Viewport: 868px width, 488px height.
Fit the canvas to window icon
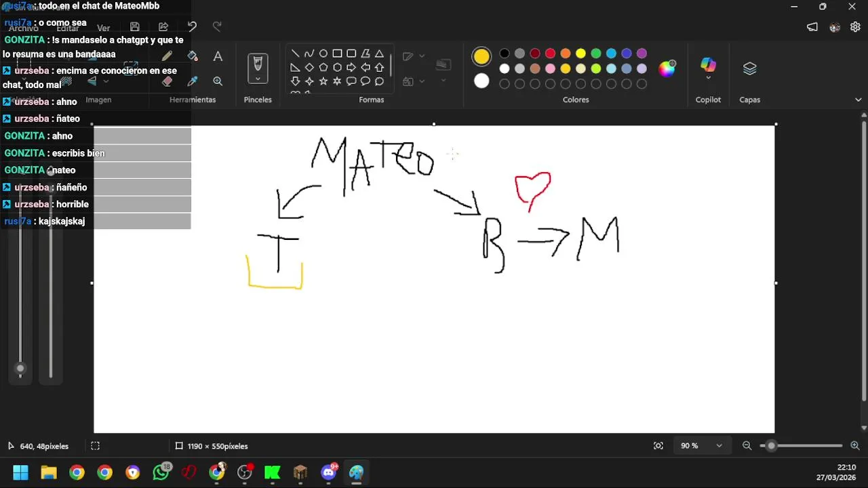click(658, 446)
